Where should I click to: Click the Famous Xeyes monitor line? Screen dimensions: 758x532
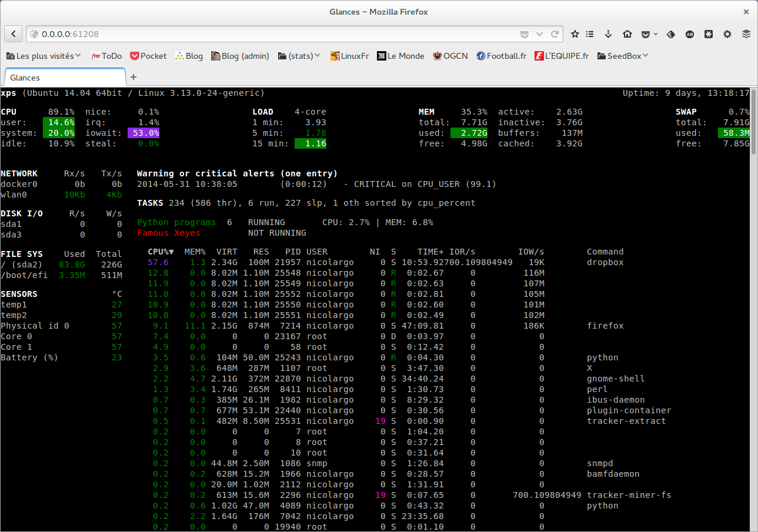222,233
